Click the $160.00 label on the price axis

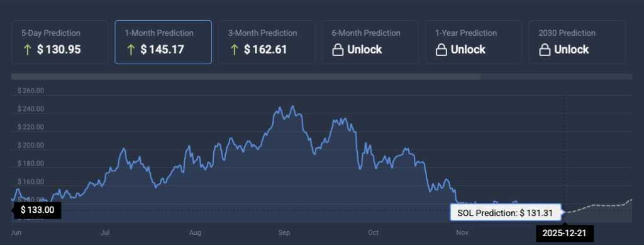pos(31,181)
